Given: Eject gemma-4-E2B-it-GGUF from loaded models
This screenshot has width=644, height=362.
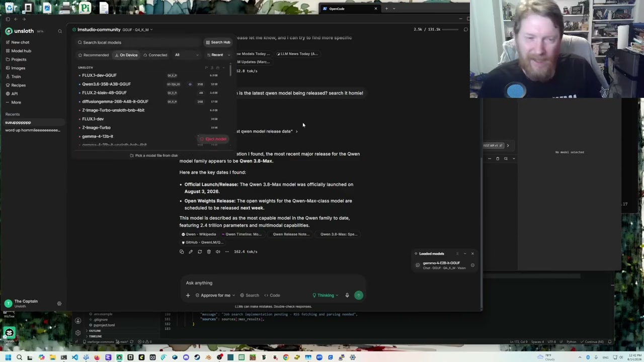Looking at the screenshot, I should 472,265.
